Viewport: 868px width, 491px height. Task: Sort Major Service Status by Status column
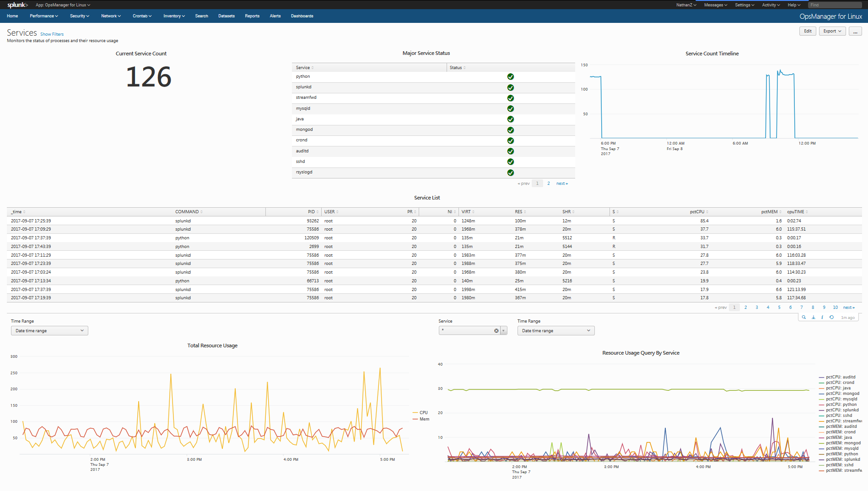point(458,68)
